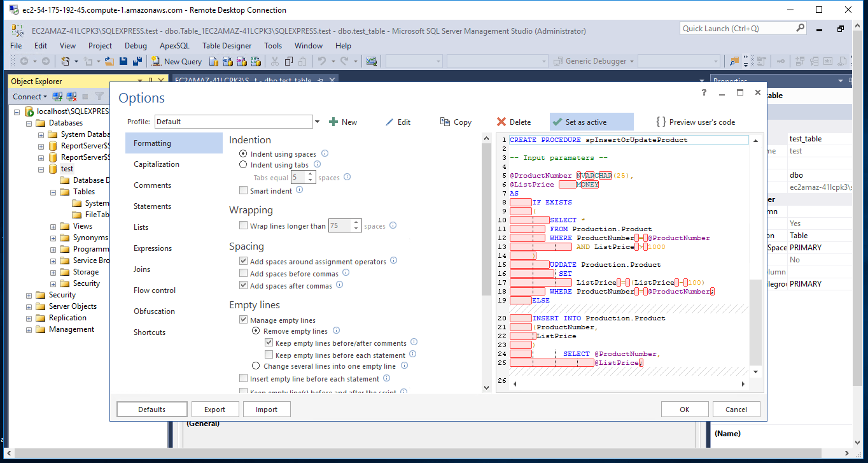Expand the Views folder in tree

52,226
